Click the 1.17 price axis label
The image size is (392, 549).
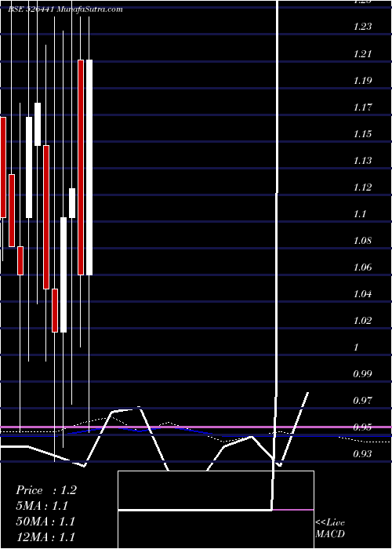[362, 107]
